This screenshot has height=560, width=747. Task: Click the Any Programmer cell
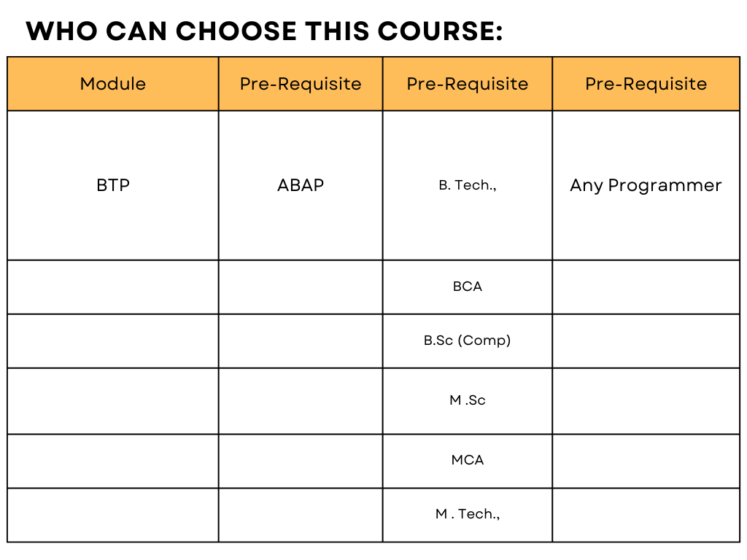[x=646, y=185]
